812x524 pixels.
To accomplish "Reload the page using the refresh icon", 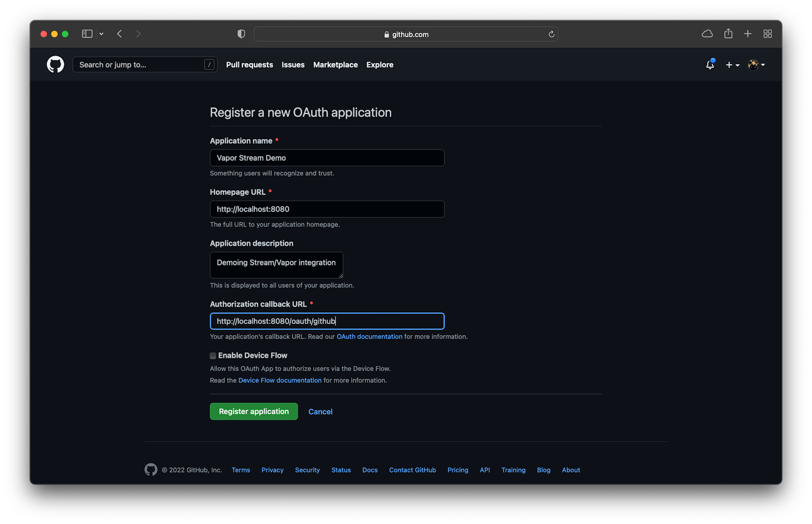I will [551, 34].
